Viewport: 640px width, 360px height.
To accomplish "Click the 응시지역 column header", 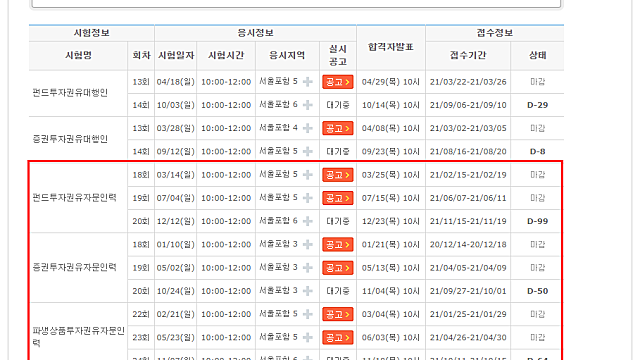I will (x=287, y=56).
